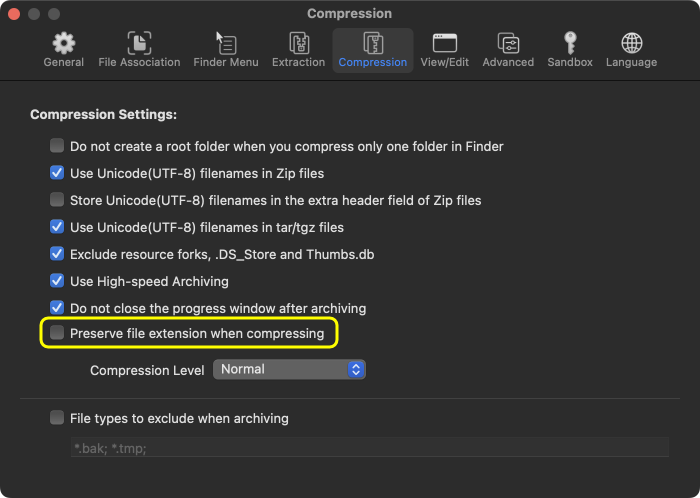Enable 'Do not create a root folder' checkbox
700x498 pixels.
point(57,146)
